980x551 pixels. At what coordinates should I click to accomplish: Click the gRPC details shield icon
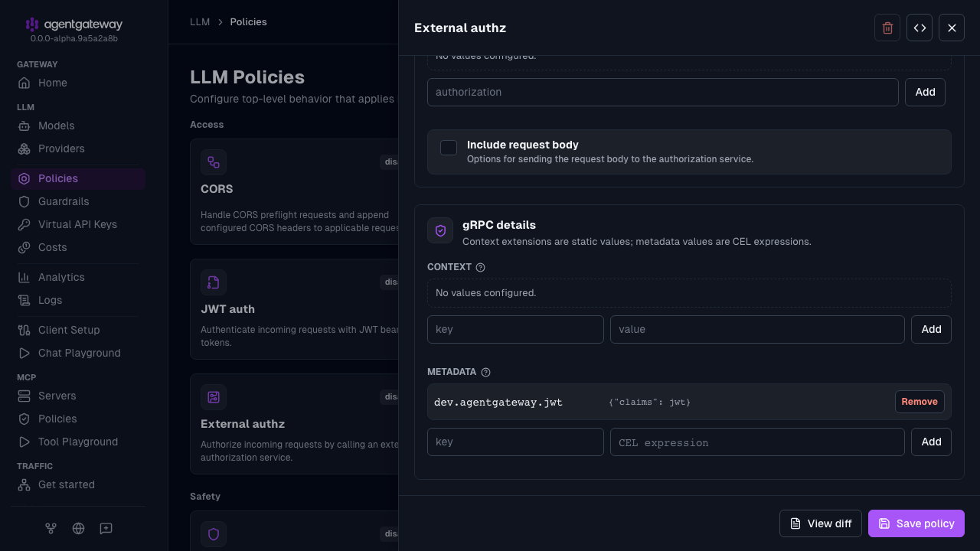(x=440, y=230)
